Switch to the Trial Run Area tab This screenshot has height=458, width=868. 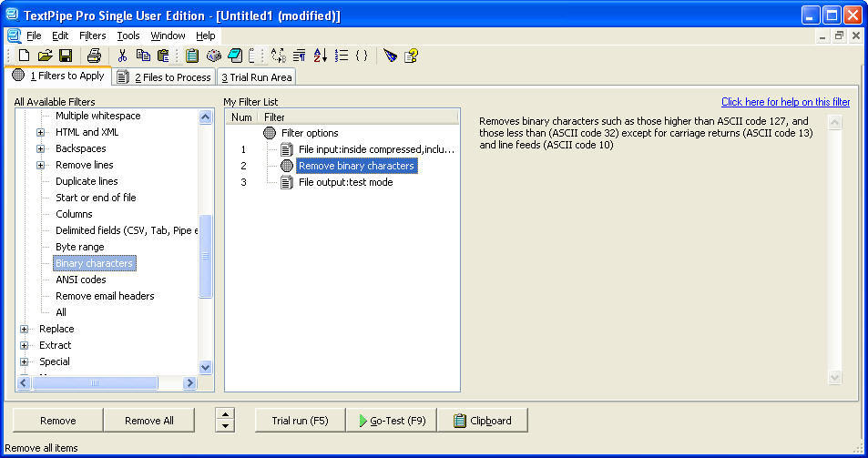tap(256, 77)
